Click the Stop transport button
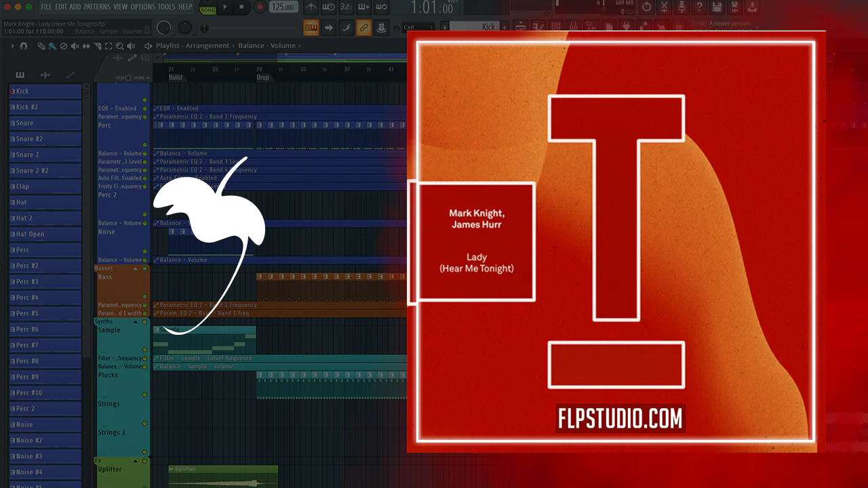The image size is (868, 488). pyautogui.click(x=242, y=7)
